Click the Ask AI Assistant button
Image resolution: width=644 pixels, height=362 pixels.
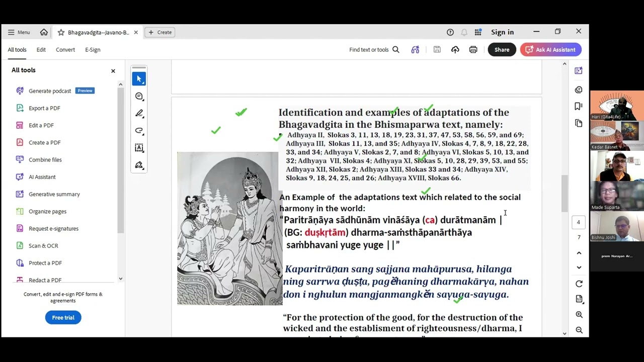click(550, 49)
